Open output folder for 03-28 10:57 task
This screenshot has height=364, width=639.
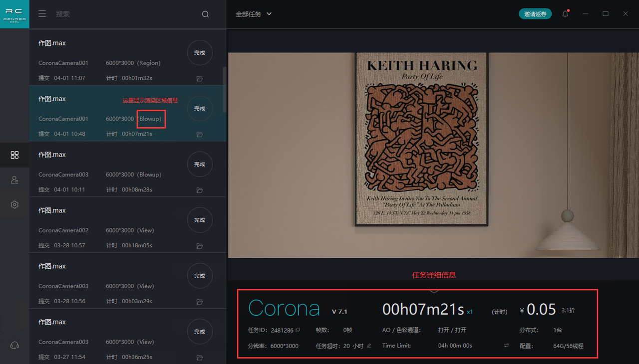[x=200, y=246]
